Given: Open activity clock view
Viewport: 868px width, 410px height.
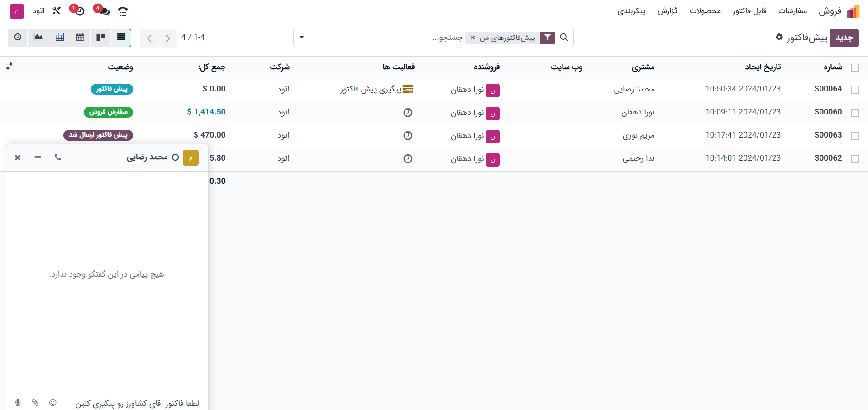Looking at the screenshot, I should (x=18, y=38).
